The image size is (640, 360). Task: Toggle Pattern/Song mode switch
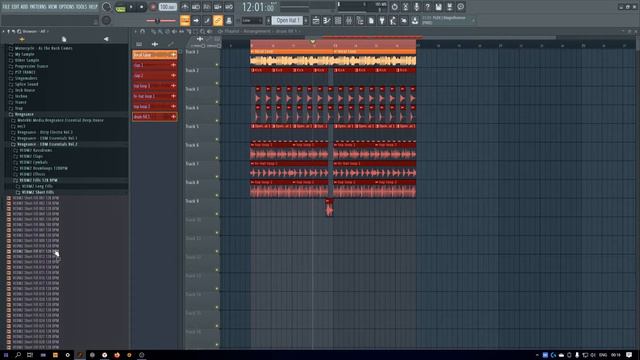click(120, 7)
